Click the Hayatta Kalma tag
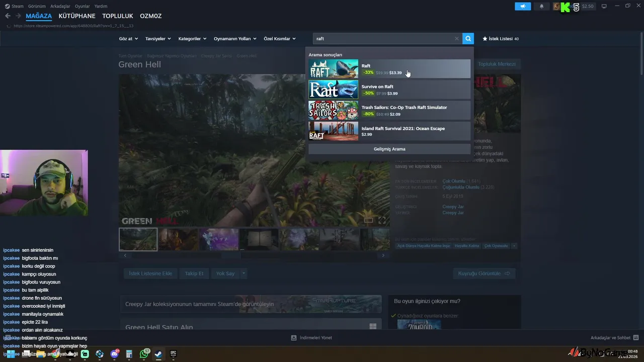 coord(467,246)
